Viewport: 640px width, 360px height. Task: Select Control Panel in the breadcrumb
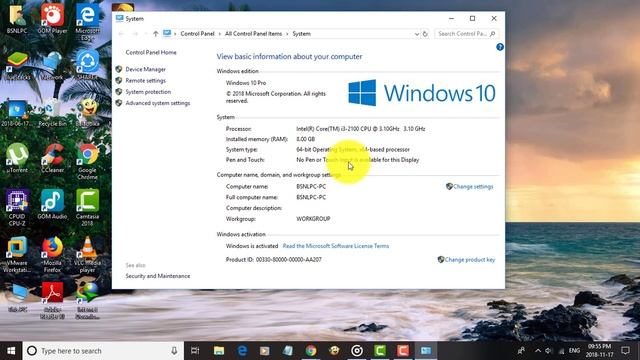pos(197,34)
